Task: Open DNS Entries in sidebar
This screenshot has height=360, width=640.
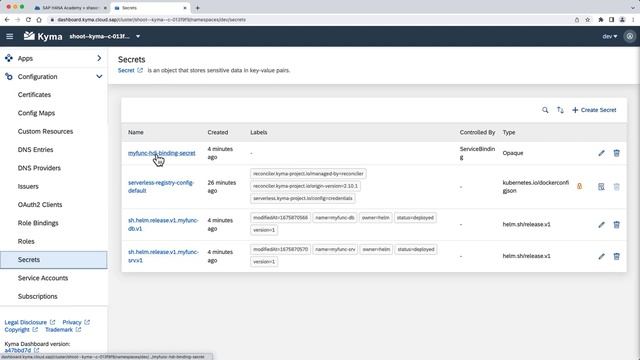Action: click(36, 150)
